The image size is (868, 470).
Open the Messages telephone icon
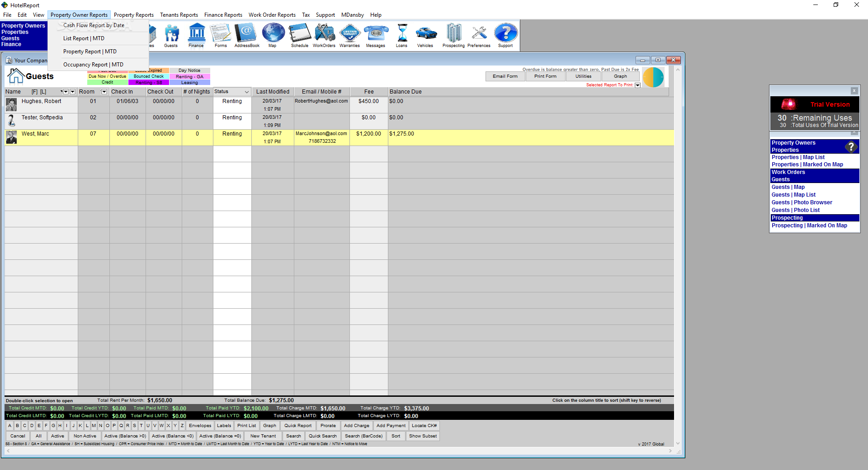(376, 35)
